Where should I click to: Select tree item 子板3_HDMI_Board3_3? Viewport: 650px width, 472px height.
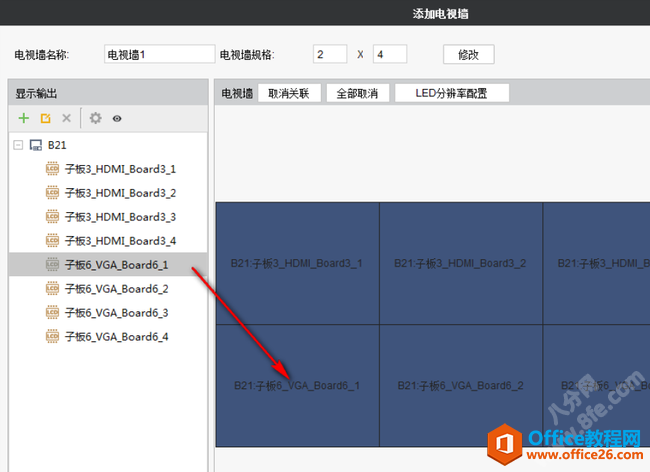tap(108, 217)
